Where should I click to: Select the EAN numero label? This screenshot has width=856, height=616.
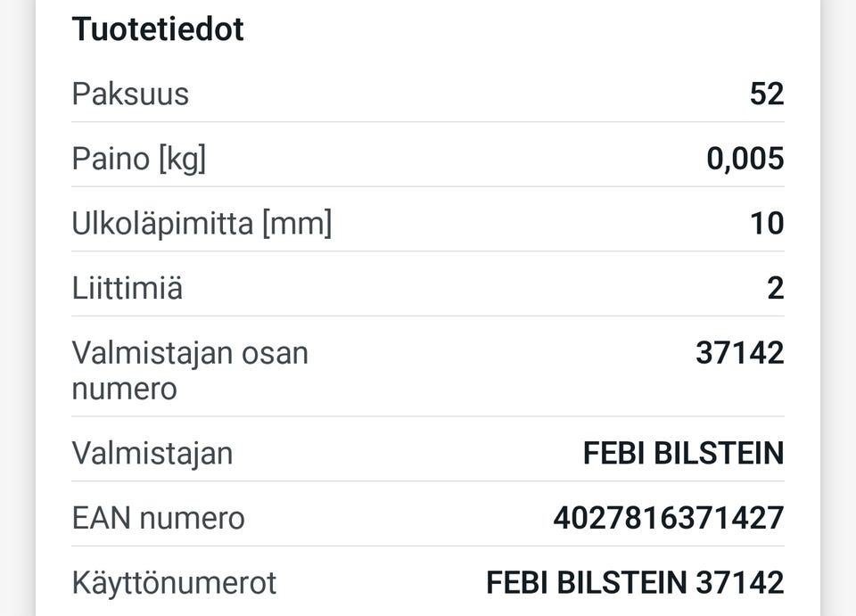click(159, 518)
